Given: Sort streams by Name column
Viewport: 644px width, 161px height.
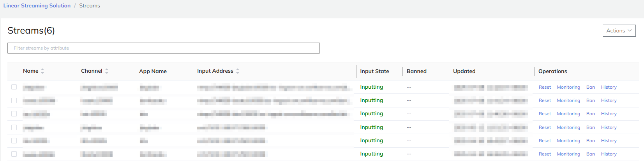Looking at the screenshot, I should tap(42, 71).
